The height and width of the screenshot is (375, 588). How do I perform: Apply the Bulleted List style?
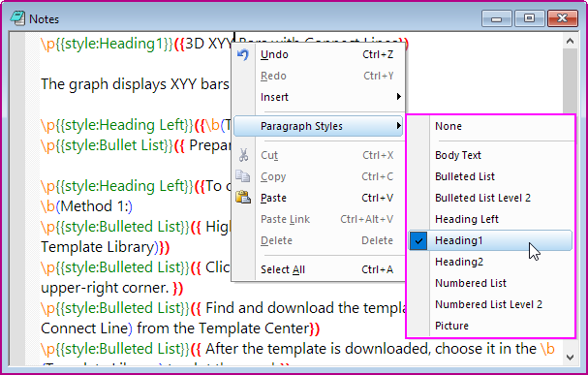(x=490, y=176)
